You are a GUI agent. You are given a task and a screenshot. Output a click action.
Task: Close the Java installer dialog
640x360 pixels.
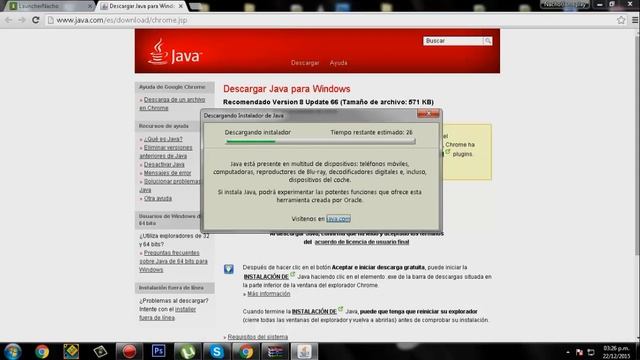tap(428, 114)
